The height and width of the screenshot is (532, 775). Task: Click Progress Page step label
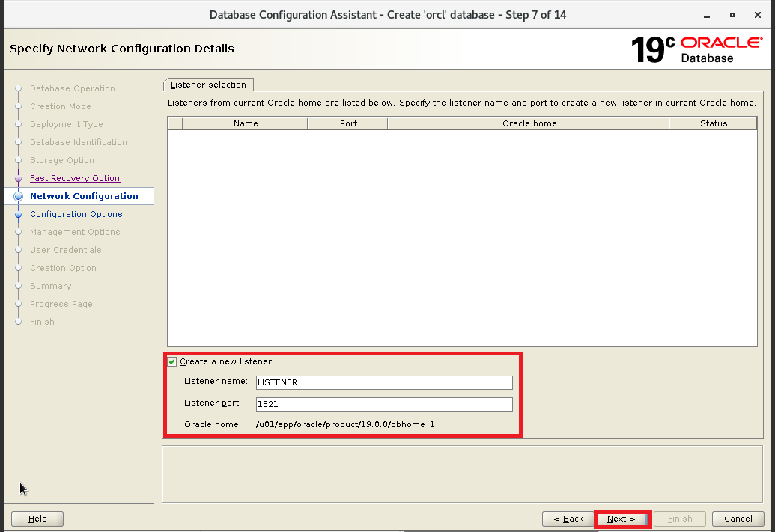[x=61, y=304]
